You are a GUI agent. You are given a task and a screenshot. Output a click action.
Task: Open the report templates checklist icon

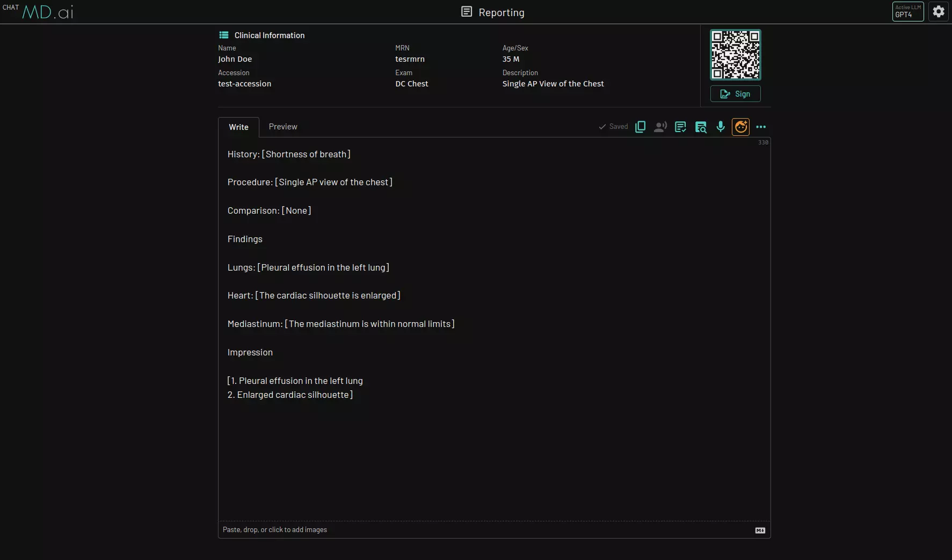(680, 127)
